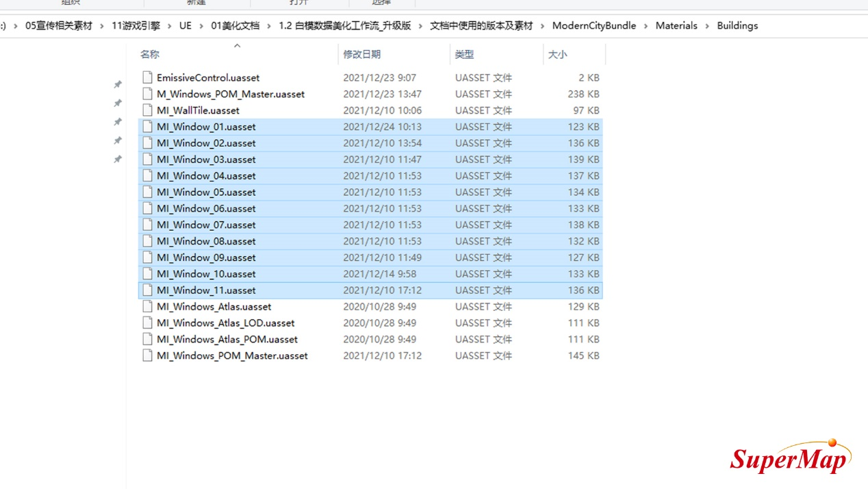The width and height of the screenshot is (868, 489).
Task: Sort files by 名称 column header
Action: tap(150, 54)
